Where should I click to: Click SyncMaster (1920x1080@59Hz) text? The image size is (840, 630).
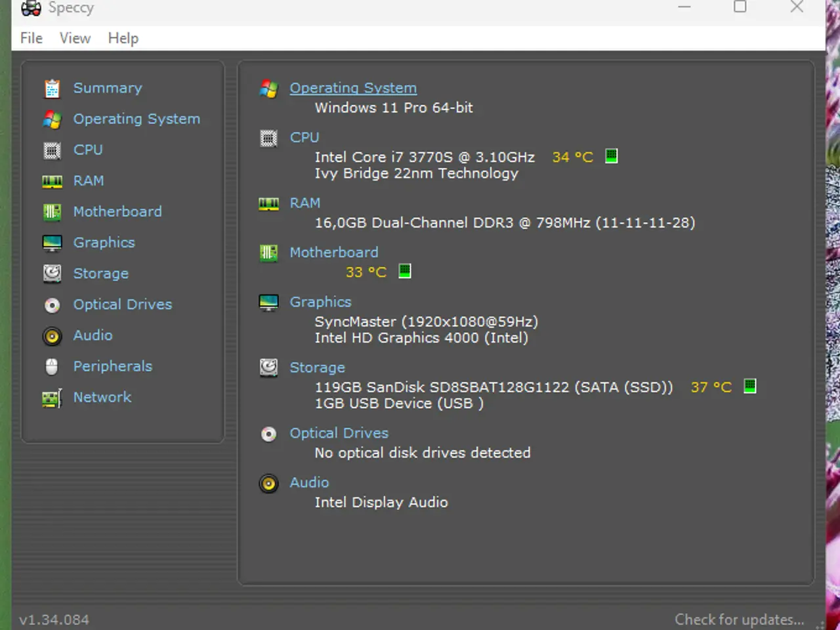[x=427, y=322]
